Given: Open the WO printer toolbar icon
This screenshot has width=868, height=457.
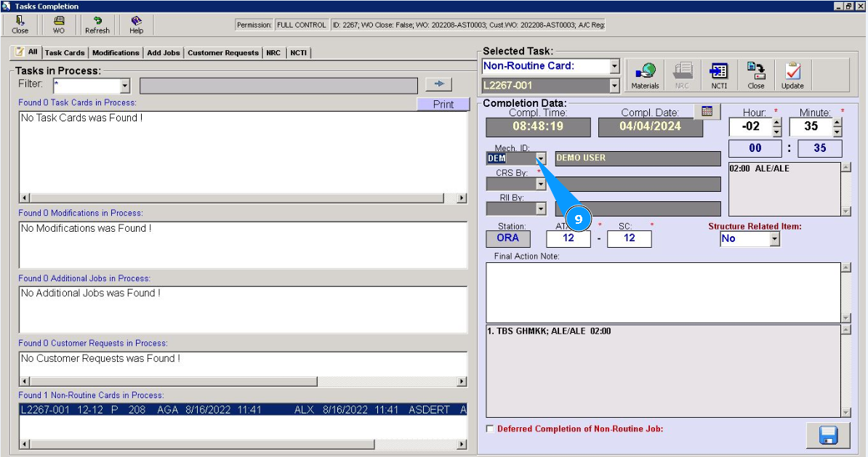Looking at the screenshot, I should [59, 25].
